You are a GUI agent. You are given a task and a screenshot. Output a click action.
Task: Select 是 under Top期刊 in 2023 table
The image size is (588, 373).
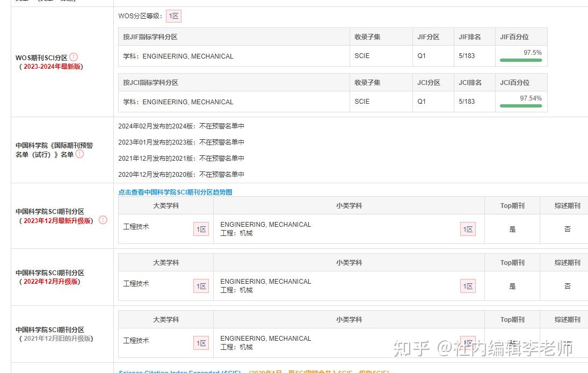point(512,228)
